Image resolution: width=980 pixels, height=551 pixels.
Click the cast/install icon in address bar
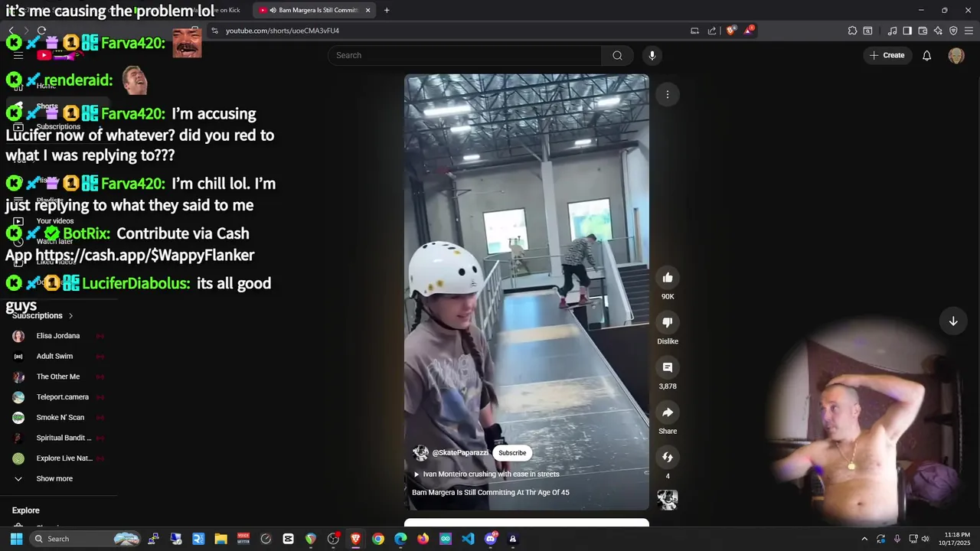tap(694, 31)
